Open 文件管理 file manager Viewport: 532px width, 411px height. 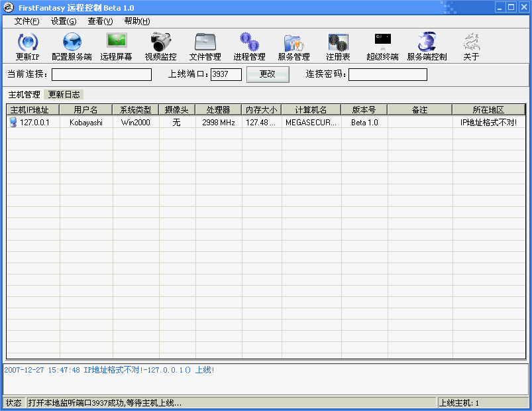click(x=205, y=46)
